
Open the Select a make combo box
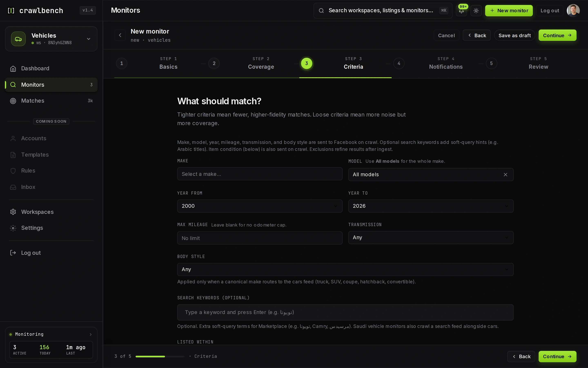(x=260, y=174)
